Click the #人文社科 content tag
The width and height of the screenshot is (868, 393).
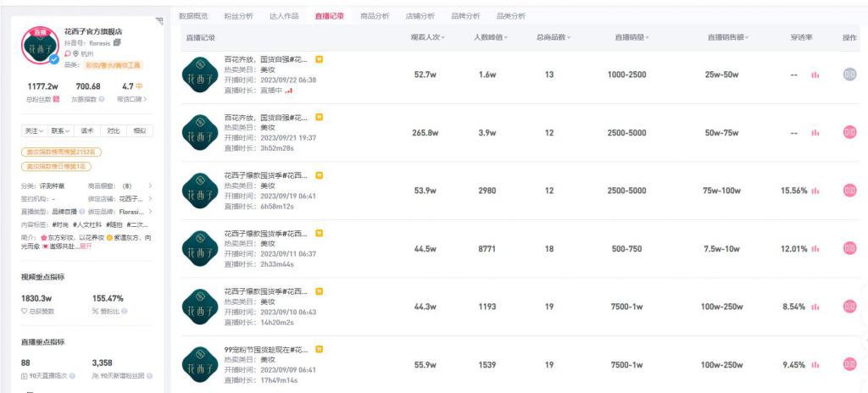[x=86, y=224]
